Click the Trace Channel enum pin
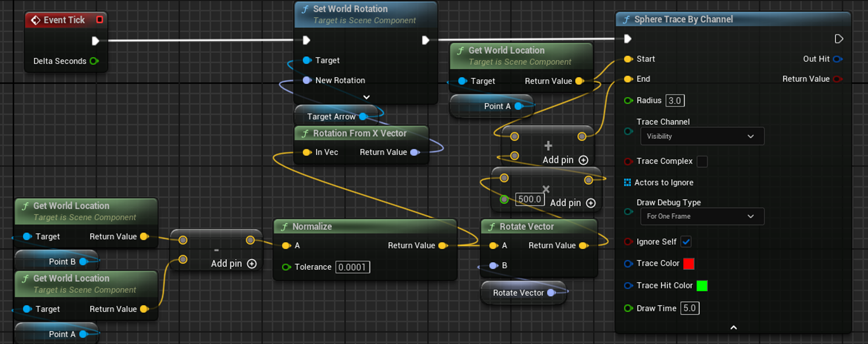Image resolution: width=868 pixels, height=344 pixels. click(628, 132)
